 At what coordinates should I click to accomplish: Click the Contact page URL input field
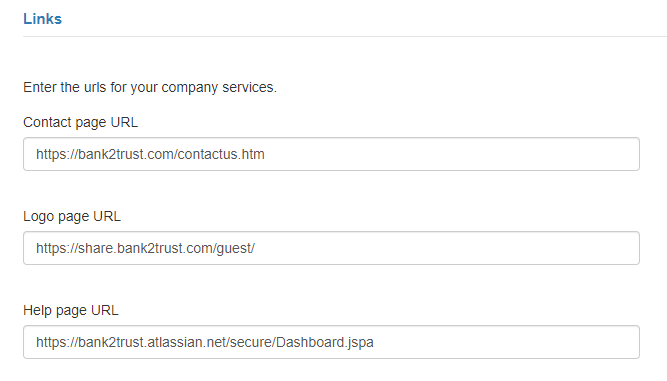pos(331,154)
